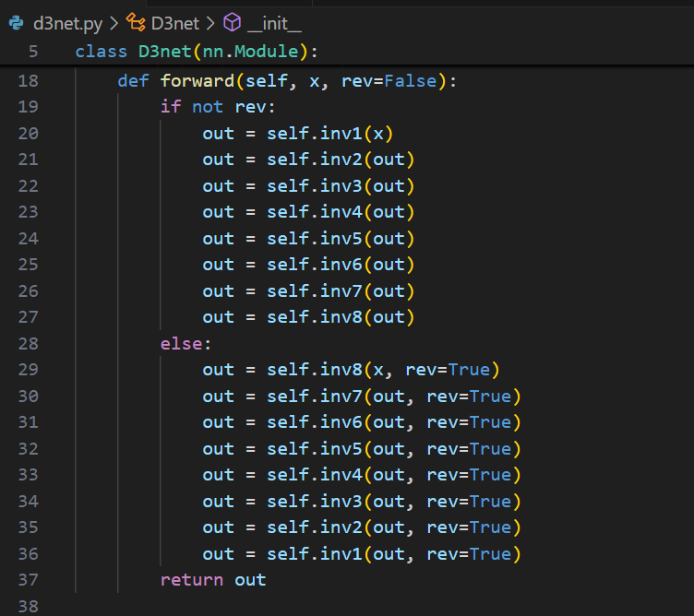This screenshot has height=616, width=694.
Task: Expand chevron after d3net.py breadcrumb
Action: (x=114, y=23)
